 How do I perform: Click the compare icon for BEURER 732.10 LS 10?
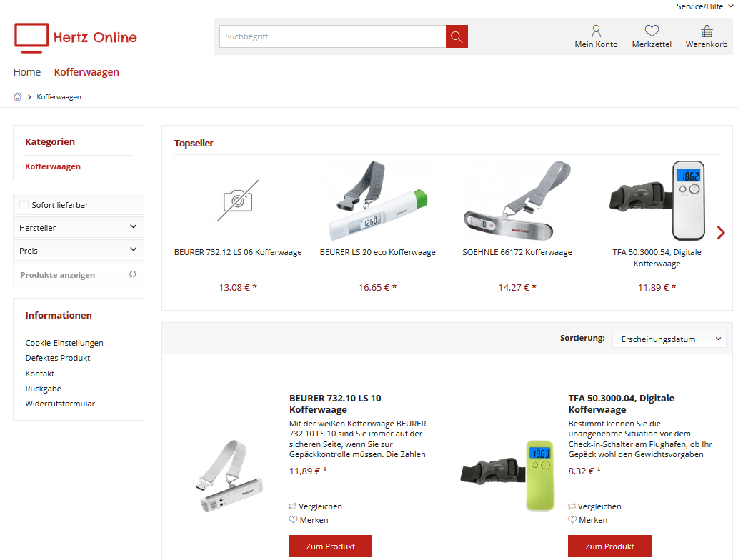pyautogui.click(x=293, y=506)
